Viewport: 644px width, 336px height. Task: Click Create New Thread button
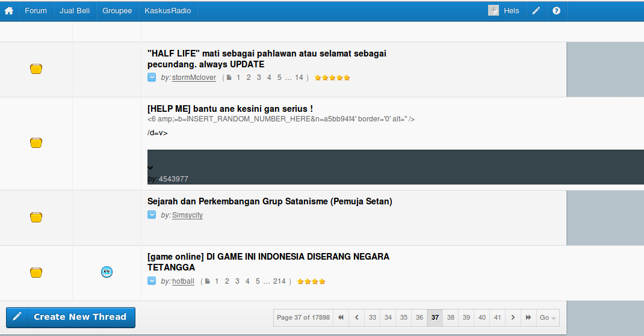70,317
